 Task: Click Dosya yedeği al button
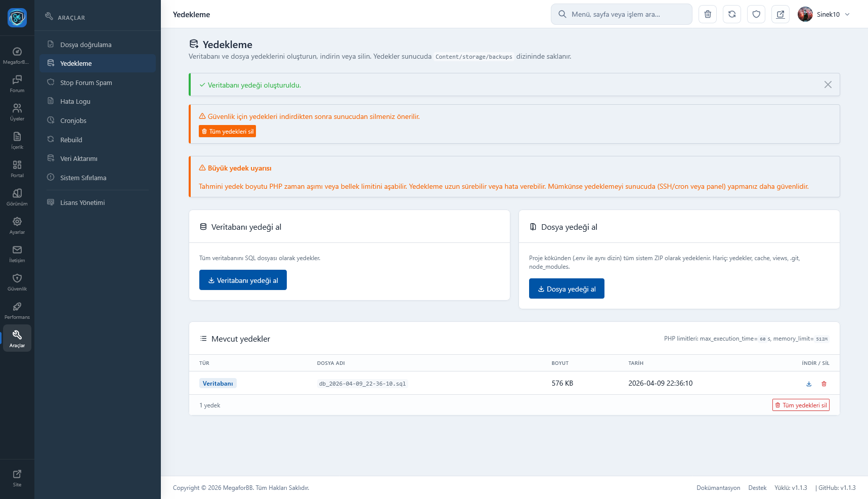pos(567,288)
